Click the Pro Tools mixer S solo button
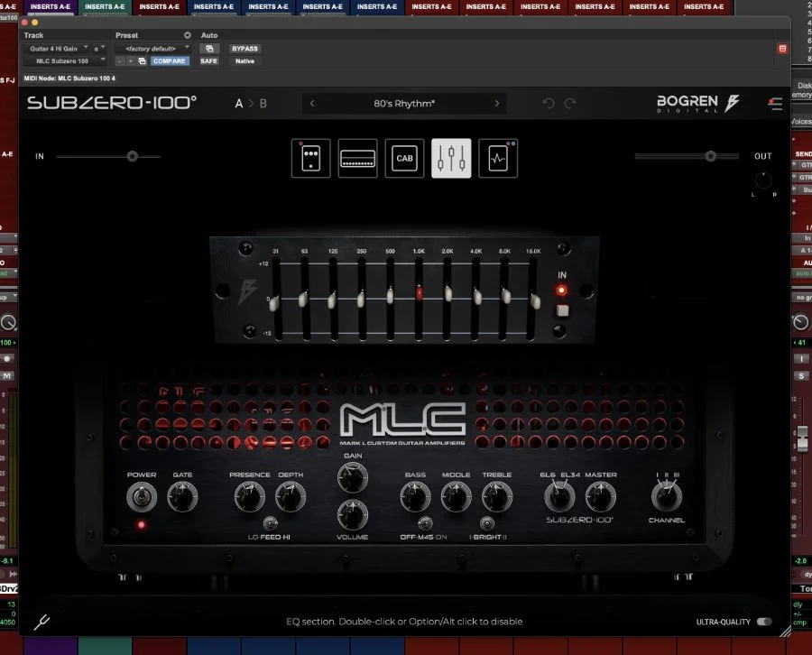Image resolution: width=812 pixels, height=655 pixels. 801,376
